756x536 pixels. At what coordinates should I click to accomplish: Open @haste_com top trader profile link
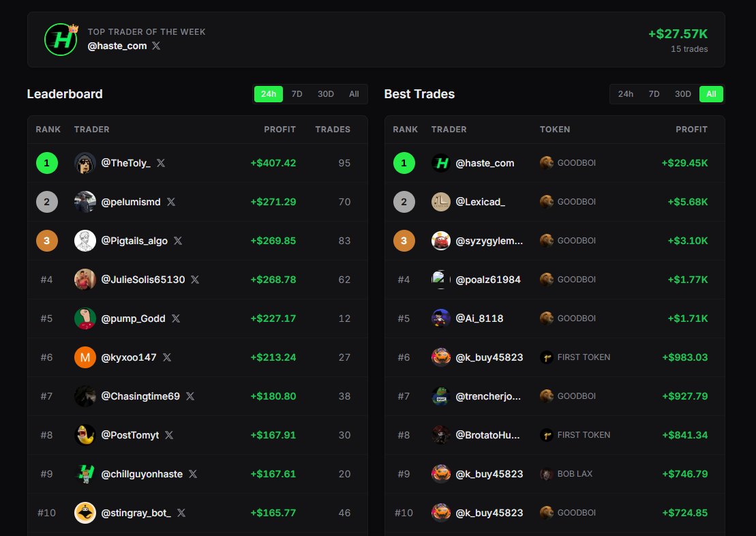point(117,46)
